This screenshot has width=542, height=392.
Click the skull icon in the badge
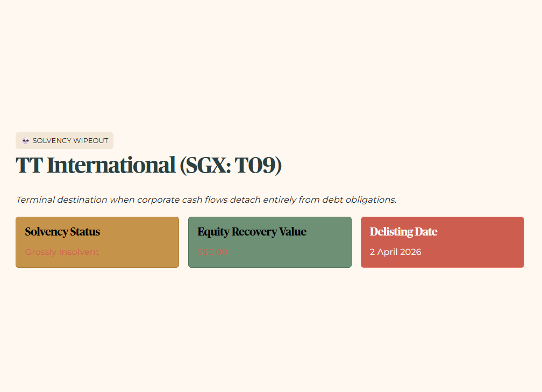[x=26, y=141]
